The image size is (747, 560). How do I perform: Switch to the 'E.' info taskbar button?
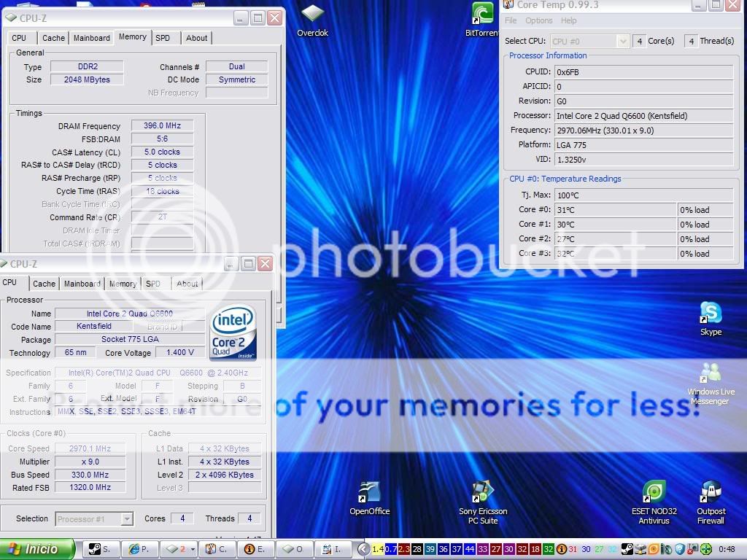pyautogui.click(x=255, y=549)
